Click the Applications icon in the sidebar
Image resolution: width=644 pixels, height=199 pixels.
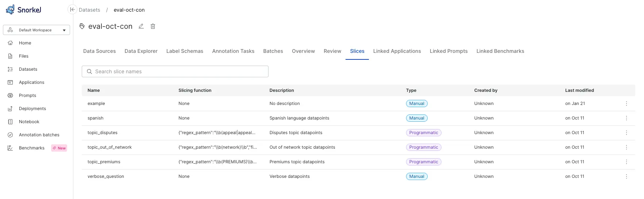point(10,82)
